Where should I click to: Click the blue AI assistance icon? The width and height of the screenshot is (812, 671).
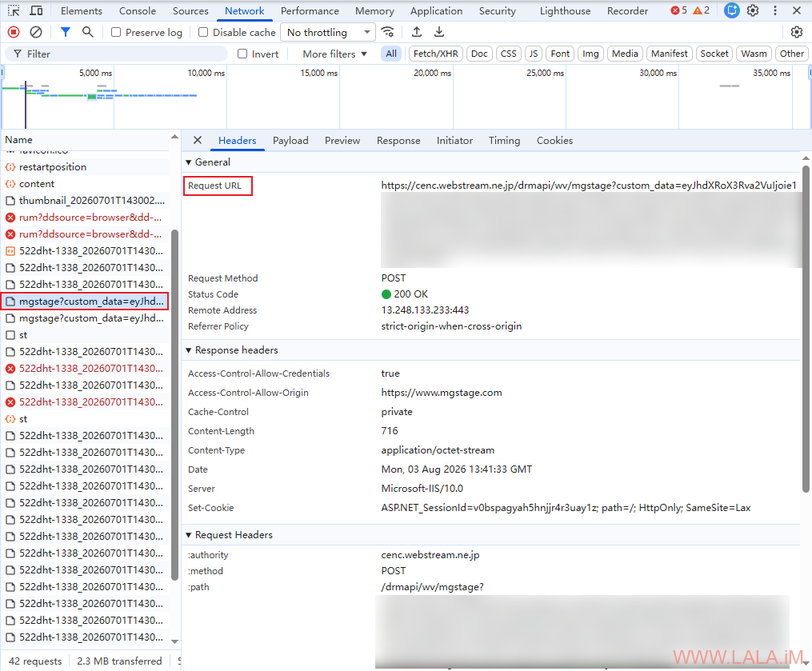731,10
